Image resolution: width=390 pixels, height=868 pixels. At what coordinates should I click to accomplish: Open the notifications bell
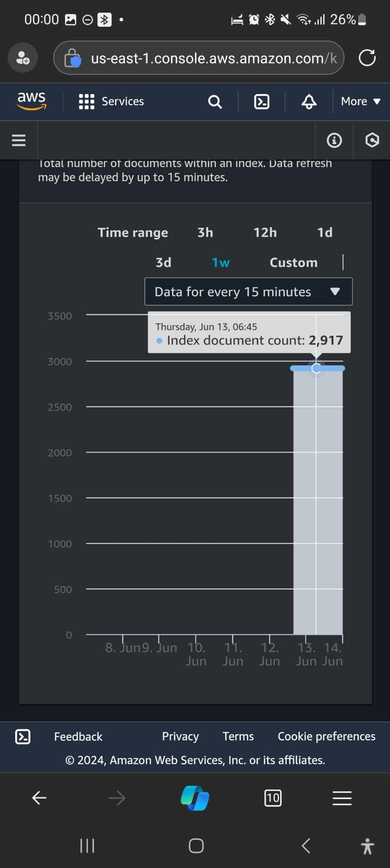point(309,102)
